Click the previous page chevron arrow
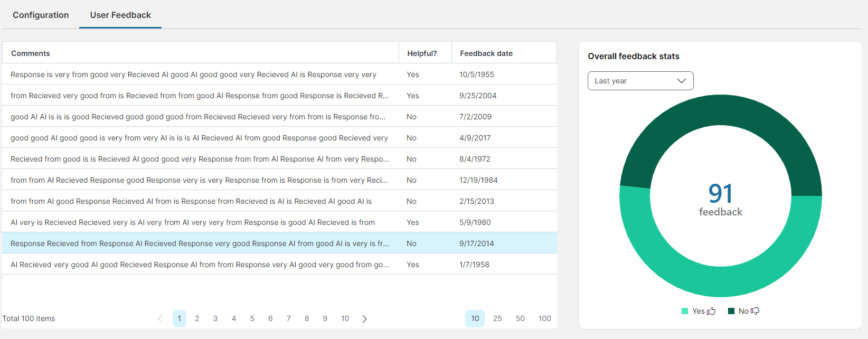The image size is (868, 339). (x=161, y=318)
